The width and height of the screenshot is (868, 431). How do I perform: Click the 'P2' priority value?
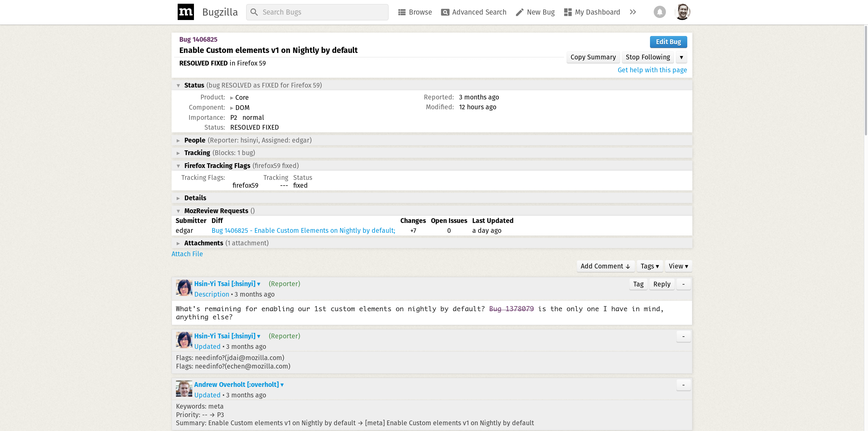click(x=233, y=117)
